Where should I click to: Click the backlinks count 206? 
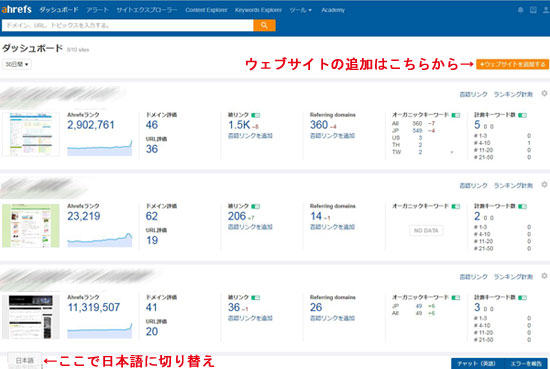237,216
